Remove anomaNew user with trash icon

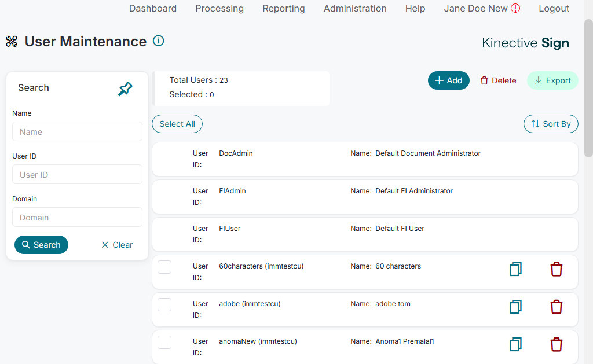(x=556, y=345)
